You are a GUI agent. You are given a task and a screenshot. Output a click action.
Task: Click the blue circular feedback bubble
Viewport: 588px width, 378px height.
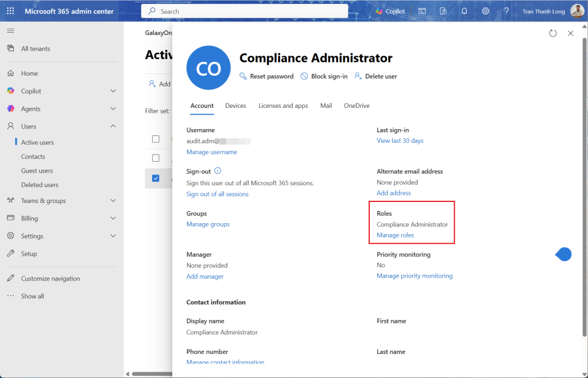[564, 254]
